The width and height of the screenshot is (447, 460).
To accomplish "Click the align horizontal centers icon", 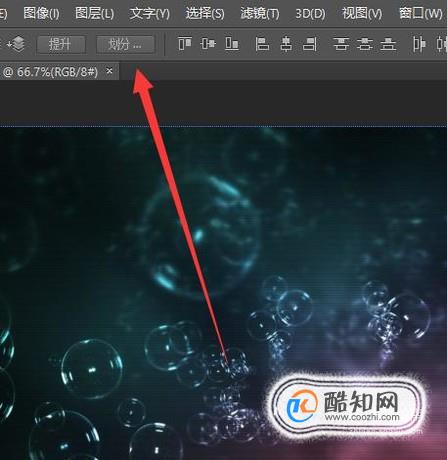I will point(286,44).
